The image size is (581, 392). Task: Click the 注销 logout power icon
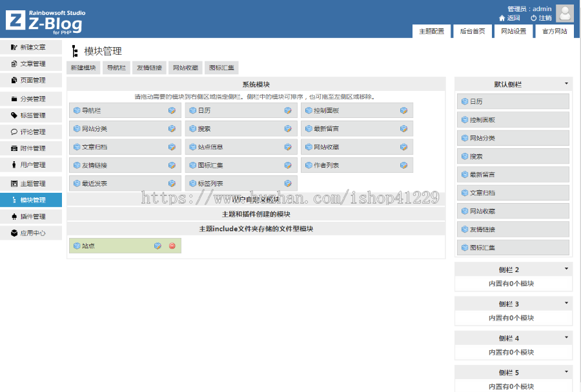[x=533, y=18]
